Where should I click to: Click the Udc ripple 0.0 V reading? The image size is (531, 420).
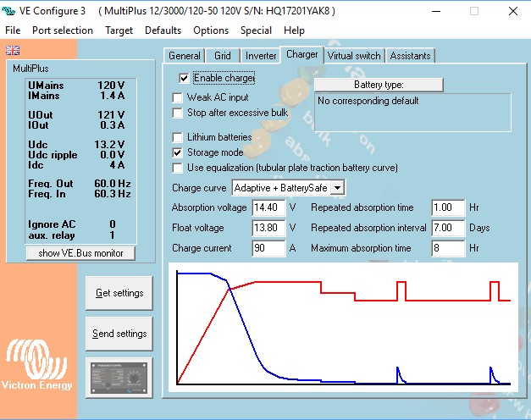pyautogui.click(x=76, y=155)
